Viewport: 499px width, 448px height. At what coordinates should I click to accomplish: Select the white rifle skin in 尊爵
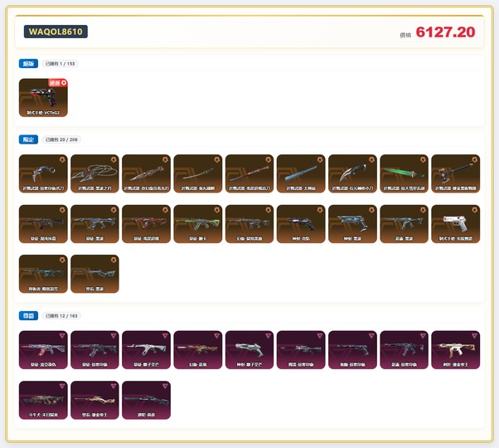[146, 350]
